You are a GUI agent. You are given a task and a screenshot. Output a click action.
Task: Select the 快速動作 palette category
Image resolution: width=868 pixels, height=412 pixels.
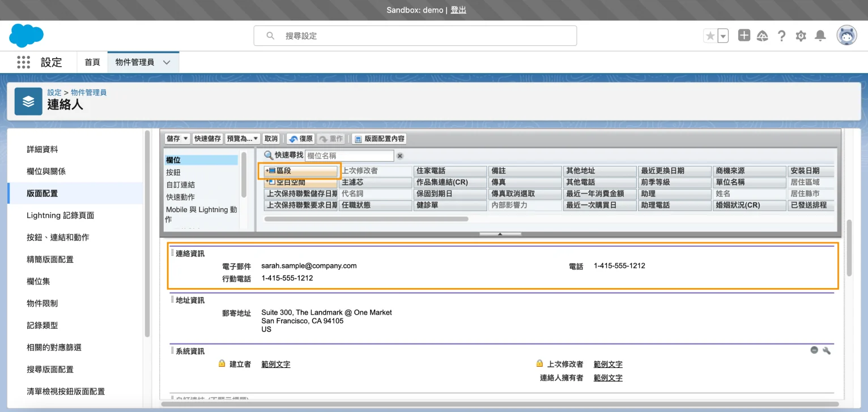pos(180,197)
